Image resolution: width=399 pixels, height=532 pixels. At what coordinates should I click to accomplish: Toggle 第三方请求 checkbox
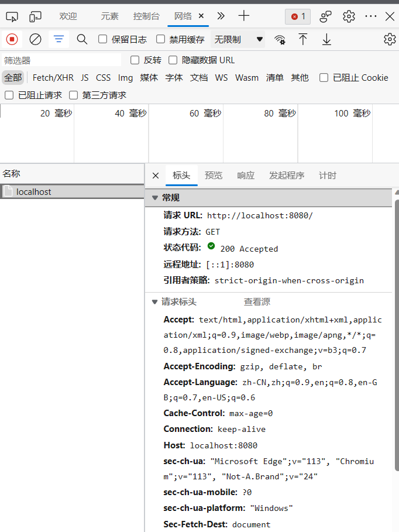[73, 95]
